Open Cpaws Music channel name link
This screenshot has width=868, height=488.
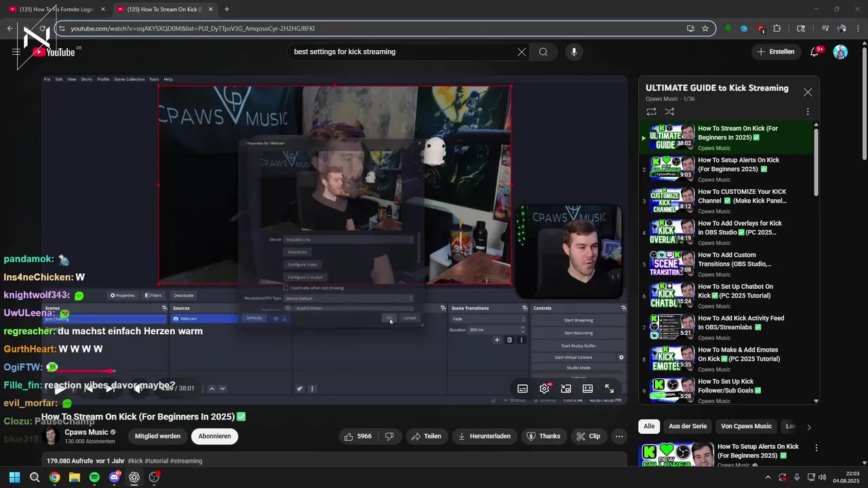86,432
